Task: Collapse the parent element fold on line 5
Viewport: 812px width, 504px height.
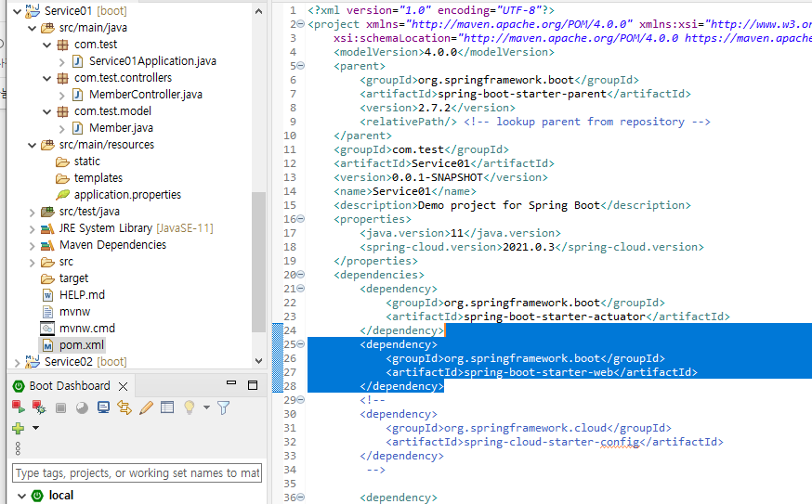Action: click(x=300, y=66)
